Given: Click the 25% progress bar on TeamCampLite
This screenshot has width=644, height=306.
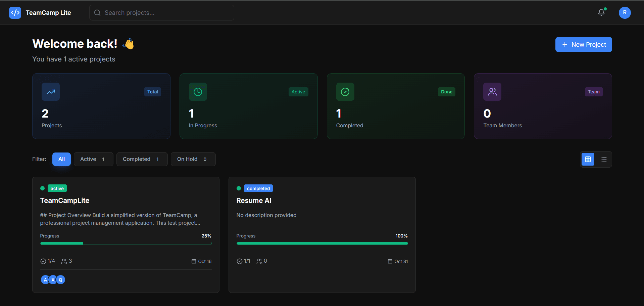Looking at the screenshot, I should 126,244.
